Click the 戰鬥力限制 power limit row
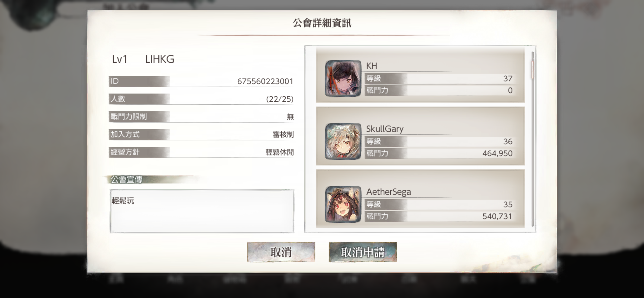 pyautogui.click(x=201, y=117)
